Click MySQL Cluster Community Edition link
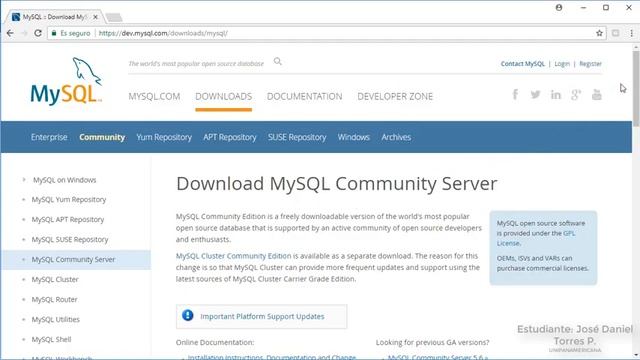This screenshot has height=360, width=640. [233, 256]
